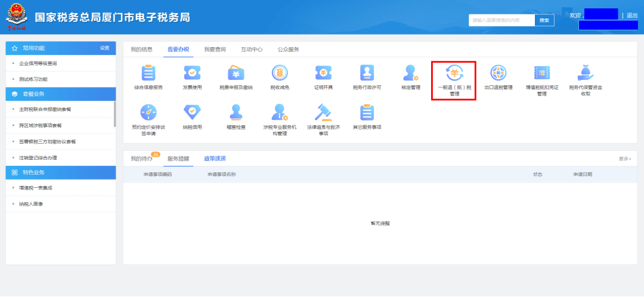The height and width of the screenshot is (297, 644).
Task: Open the 稽查检查 icon
Action: coord(236,112)
